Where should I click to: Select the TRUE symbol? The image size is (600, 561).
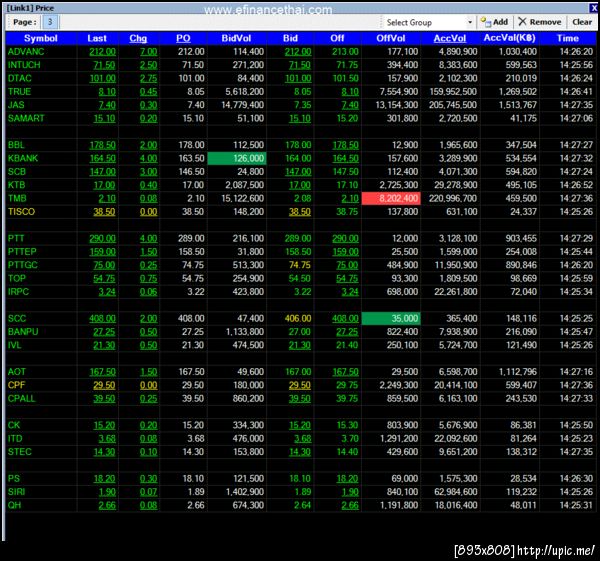point(19,92)
